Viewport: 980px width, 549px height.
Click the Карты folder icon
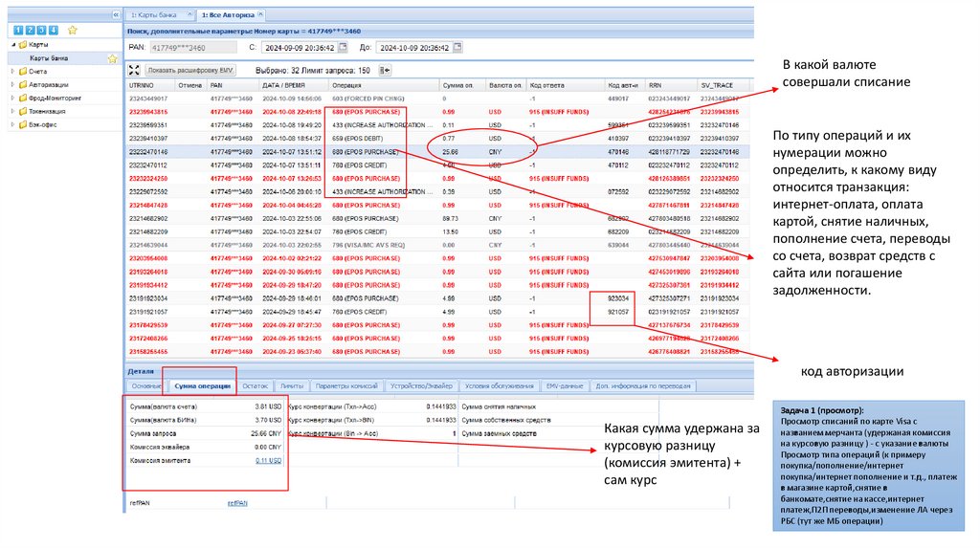click(23, 45)
